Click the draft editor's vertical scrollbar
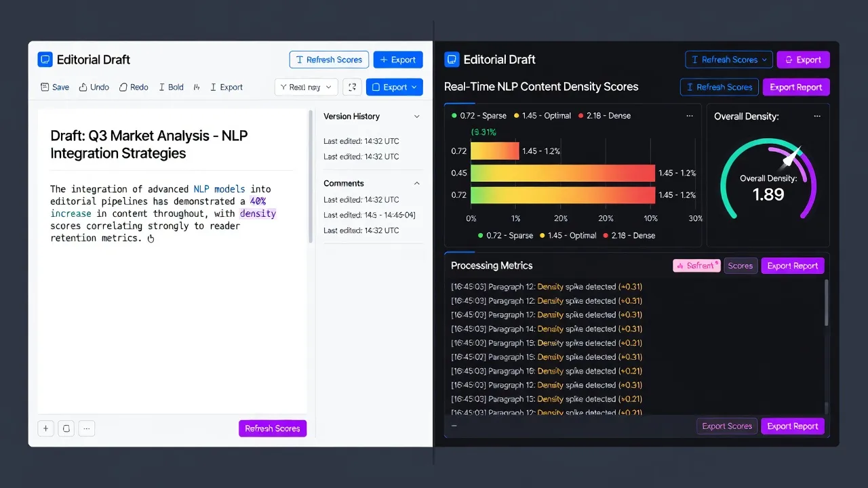The height and width of the screenshot is (488, 868). point(311,176)
